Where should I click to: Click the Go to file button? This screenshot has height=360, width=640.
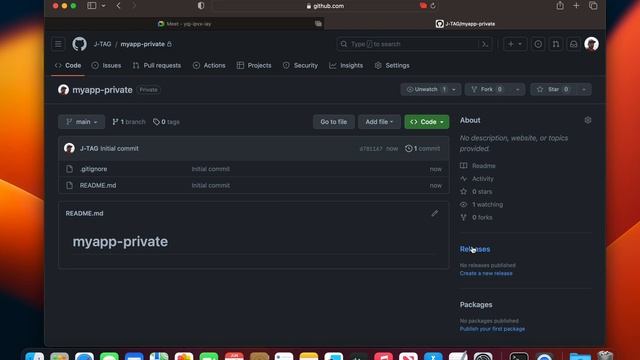pos(334,122)
